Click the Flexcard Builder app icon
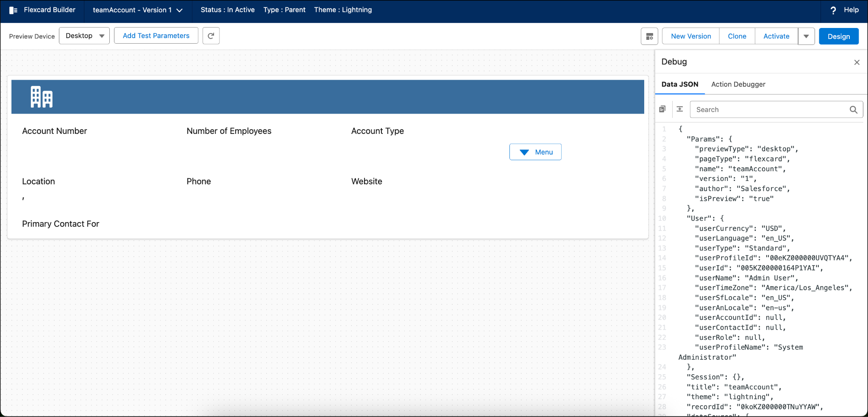The height and width of the screenshot is (417, 868). (14, 10)
